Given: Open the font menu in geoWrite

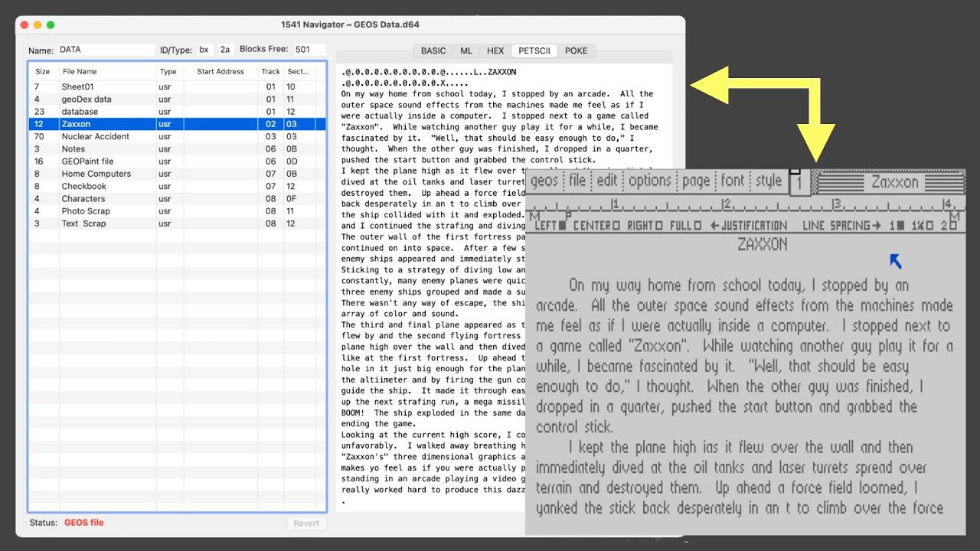Looking at the screenshot, I should click(733, 181).
